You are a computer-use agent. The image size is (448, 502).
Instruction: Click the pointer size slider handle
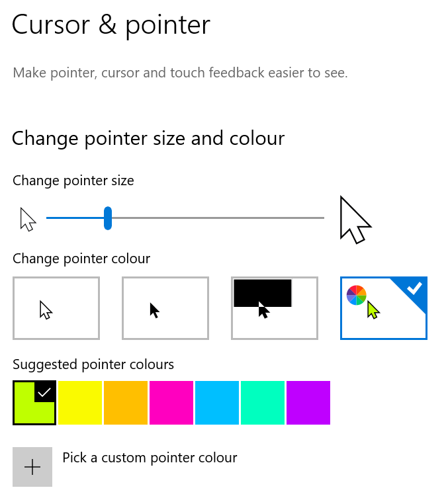(x=108, y=218)
